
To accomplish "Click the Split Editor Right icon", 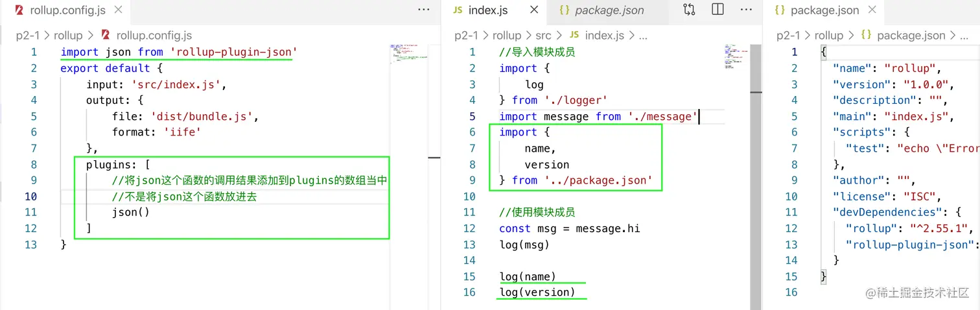I will (717, 10).
